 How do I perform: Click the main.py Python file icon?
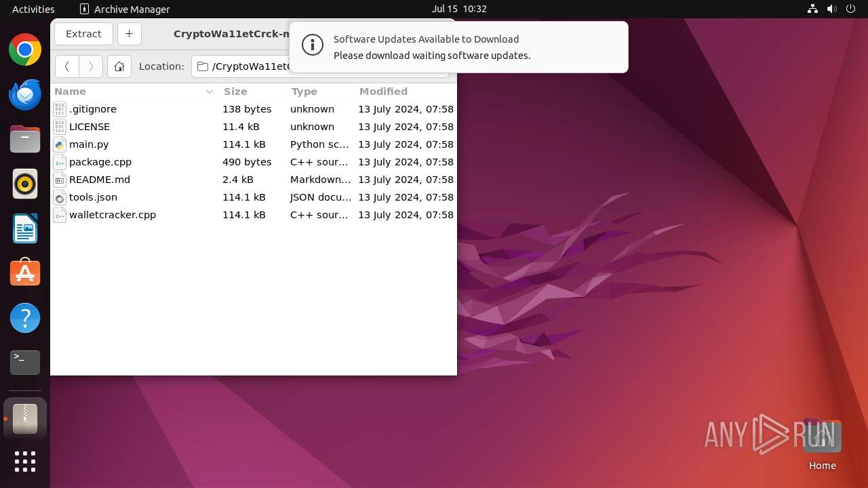coord(60,144)
